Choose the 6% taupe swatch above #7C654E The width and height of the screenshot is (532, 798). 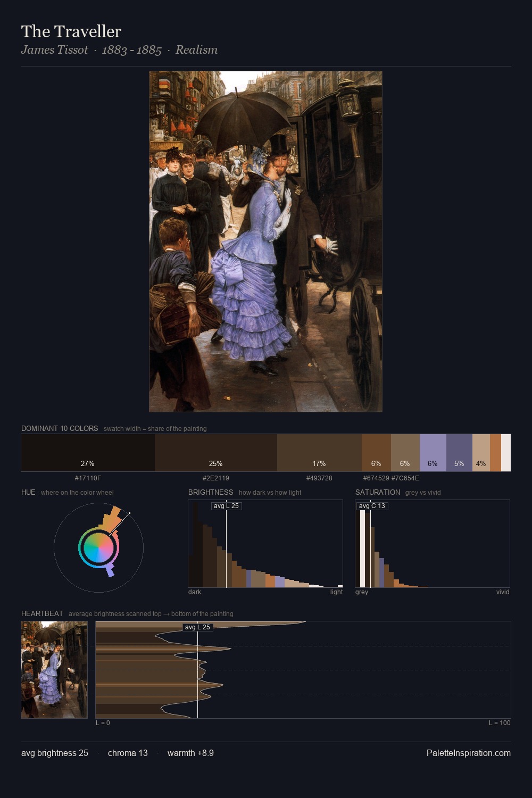(405, 453)
